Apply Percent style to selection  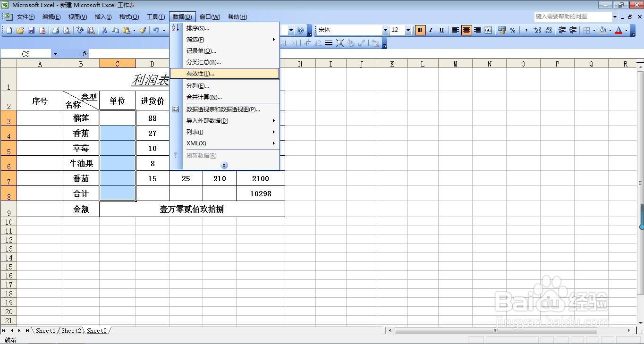[512, 30]
